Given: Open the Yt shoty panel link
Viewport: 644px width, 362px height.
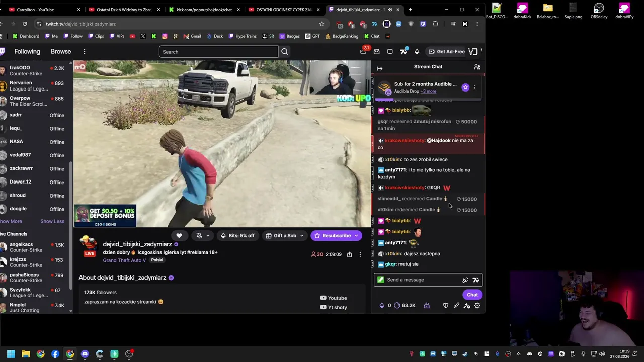Looking at the screenshot, I should click(334, 307).
